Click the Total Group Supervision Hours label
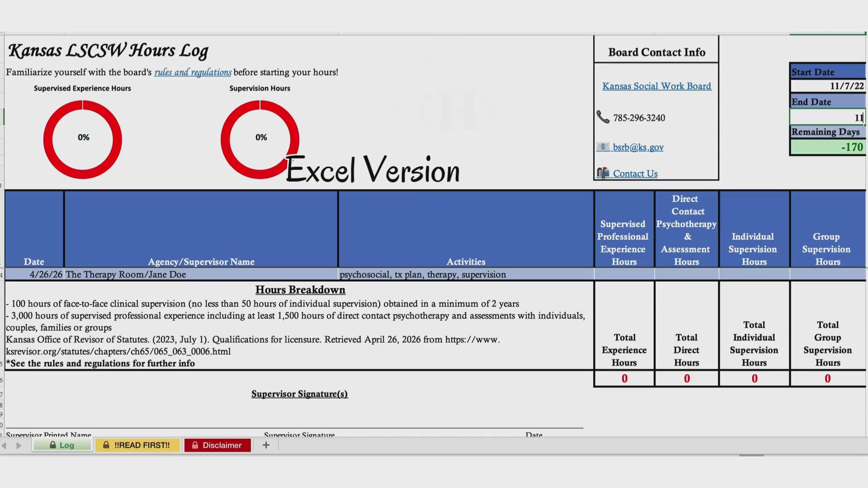 tap(827, 344)
